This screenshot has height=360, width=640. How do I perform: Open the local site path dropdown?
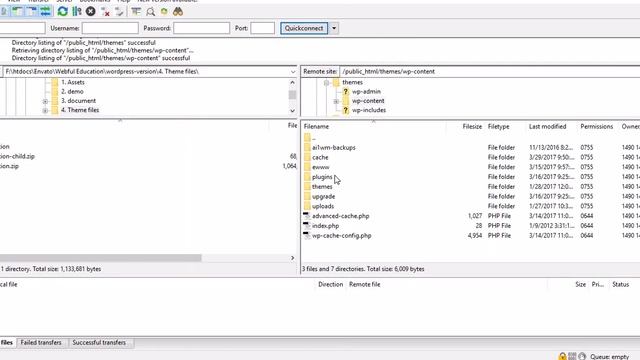click(x=293, y=71)
